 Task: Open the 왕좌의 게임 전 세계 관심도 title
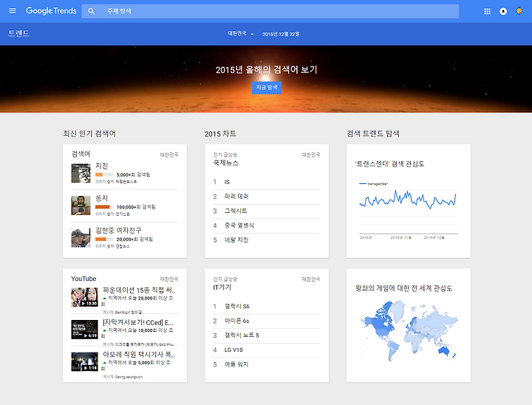tap(403, 288)
